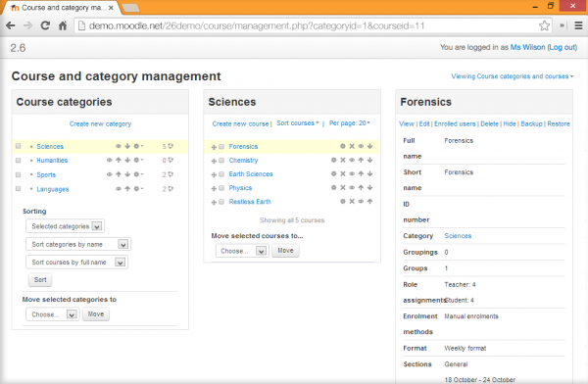
Task: Toggle visibility eye for Restless Earth course
Action: click(x=361, y=202)
